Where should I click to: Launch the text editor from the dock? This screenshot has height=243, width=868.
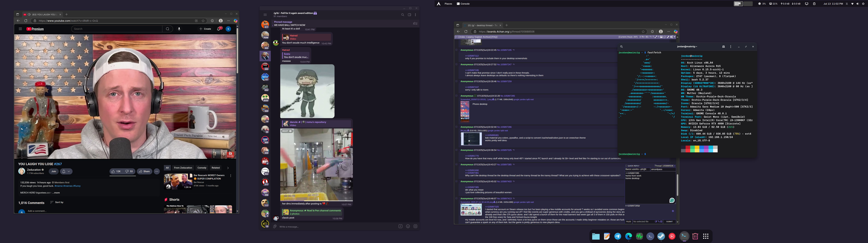[x=607, y=236]
